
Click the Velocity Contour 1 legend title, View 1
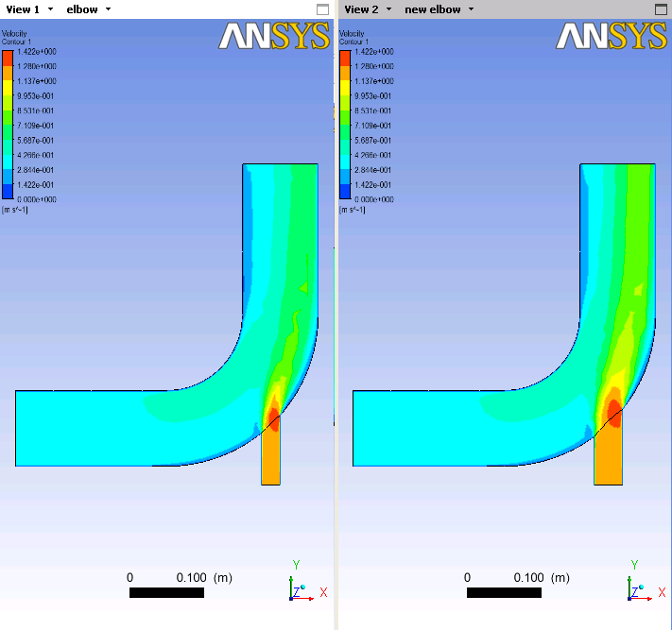coord(16,37)
